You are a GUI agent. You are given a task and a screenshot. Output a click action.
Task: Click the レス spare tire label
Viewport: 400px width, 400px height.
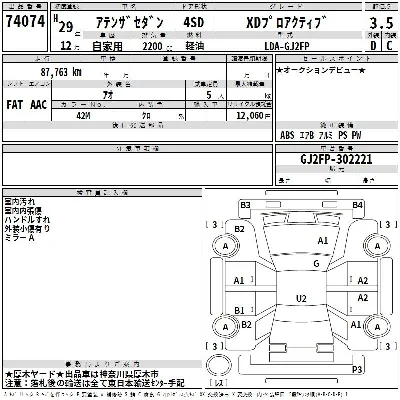pyautogui.click(x=219, y=383)
